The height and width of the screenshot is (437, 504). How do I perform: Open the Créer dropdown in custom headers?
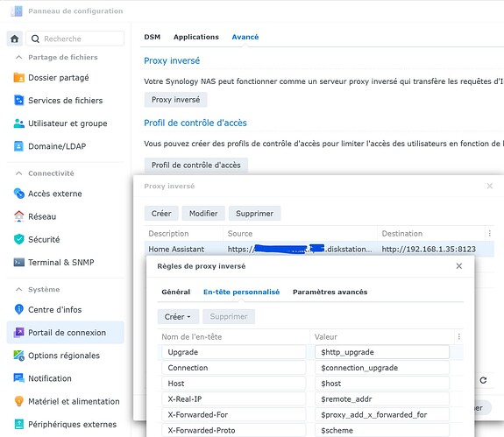(x=178, y=317)
